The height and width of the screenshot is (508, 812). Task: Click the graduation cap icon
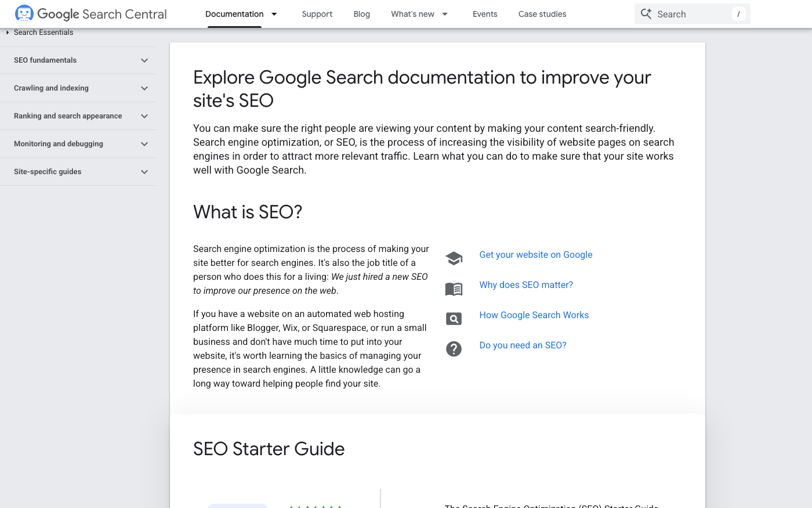[x=454, y=258]
